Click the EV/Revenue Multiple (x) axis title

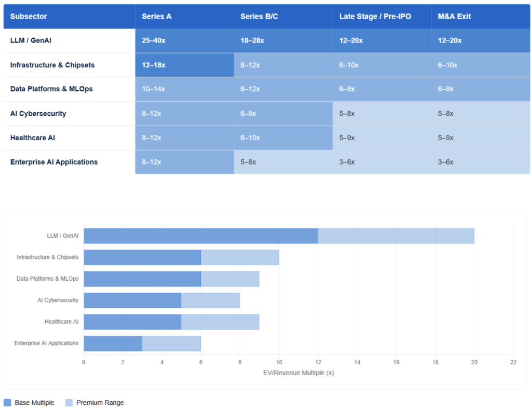point(299,373)
